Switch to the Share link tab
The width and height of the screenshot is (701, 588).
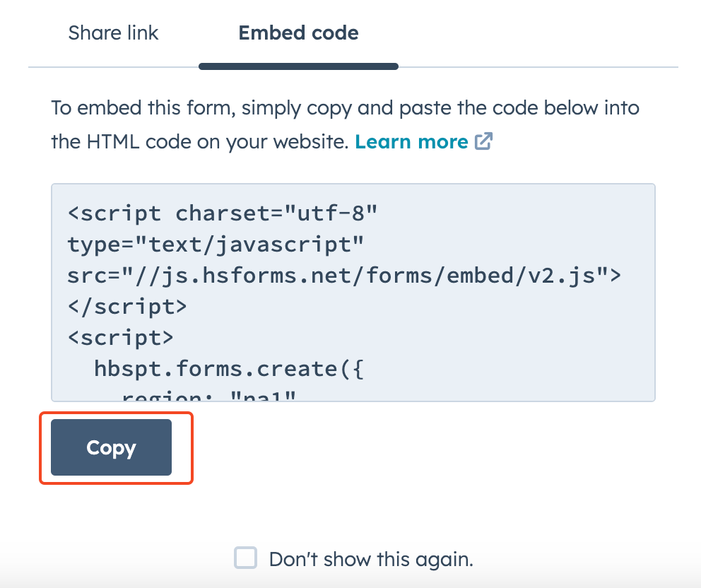[x=113, y=33]
